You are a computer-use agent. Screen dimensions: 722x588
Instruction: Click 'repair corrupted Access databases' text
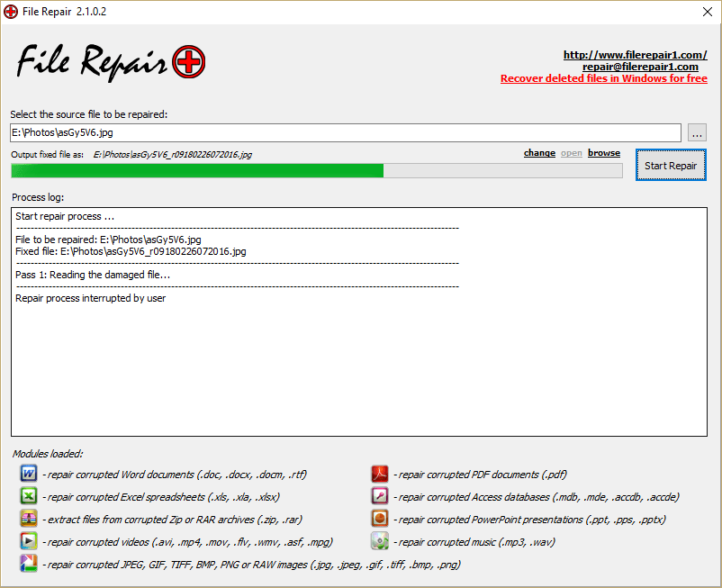pyautogui.click(x=537, y=497)
